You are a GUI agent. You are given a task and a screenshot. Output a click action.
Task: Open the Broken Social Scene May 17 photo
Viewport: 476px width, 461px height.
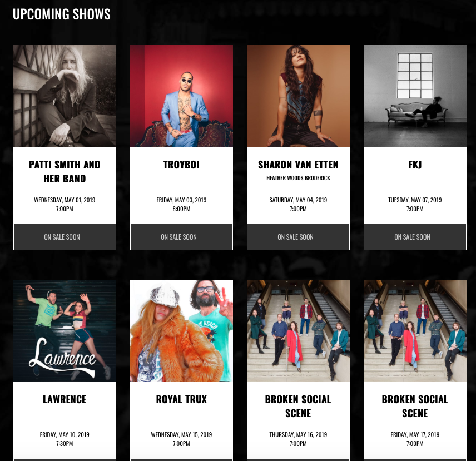tap(415, 331)
